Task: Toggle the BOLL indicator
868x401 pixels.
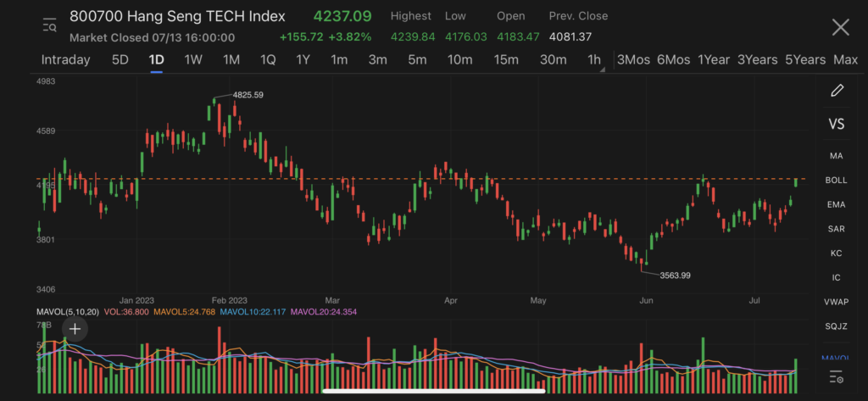Action: (836, 181)
